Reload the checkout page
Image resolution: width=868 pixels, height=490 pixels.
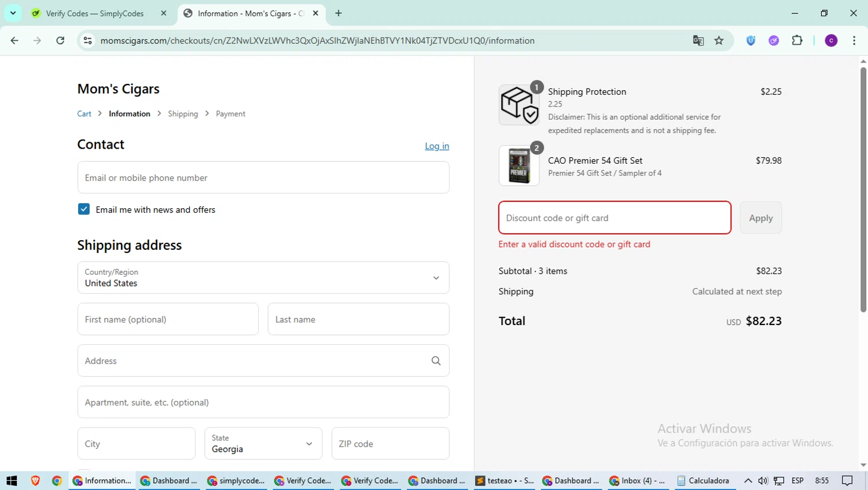tap(60, 40)
